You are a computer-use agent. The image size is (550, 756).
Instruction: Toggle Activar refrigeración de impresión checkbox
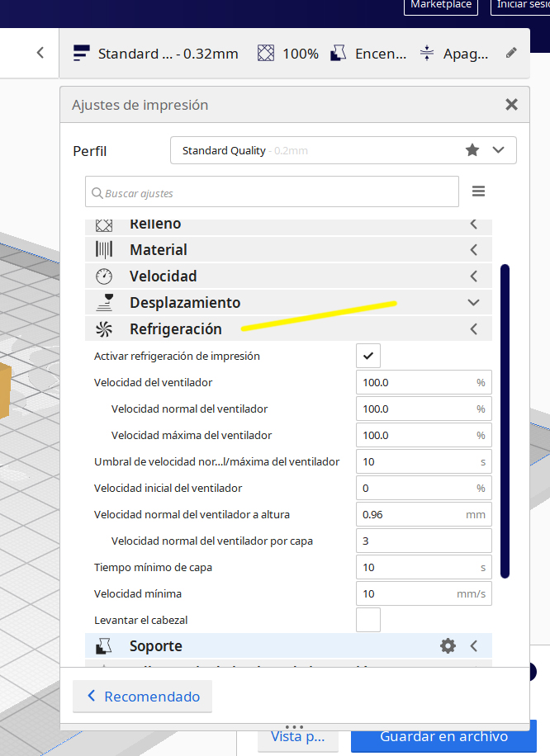(368, 356)
